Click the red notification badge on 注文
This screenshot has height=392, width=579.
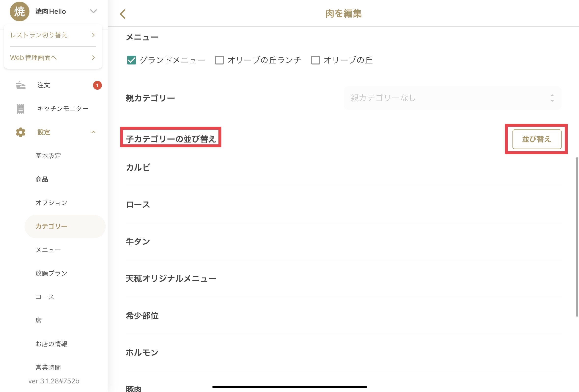[x=97, y=85]
